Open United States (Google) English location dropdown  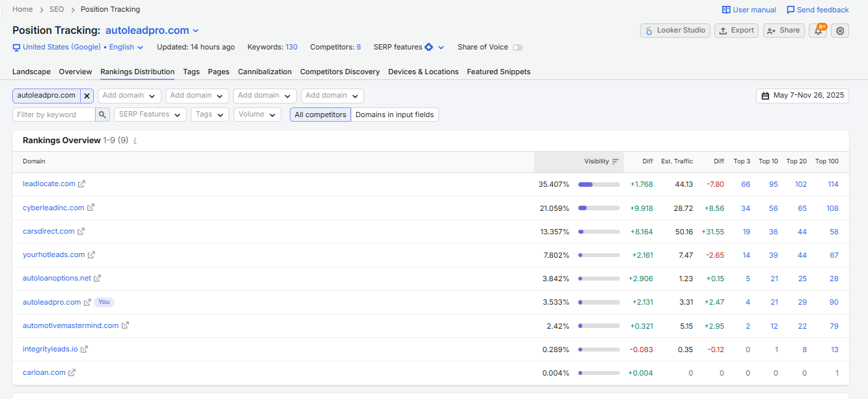click(x=78, y=47)
